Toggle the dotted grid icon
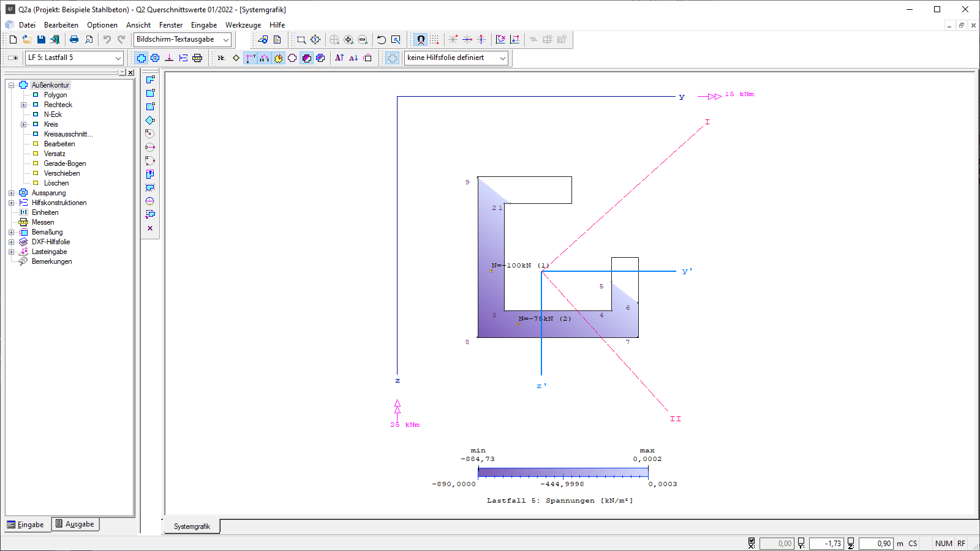 [434, 39]
